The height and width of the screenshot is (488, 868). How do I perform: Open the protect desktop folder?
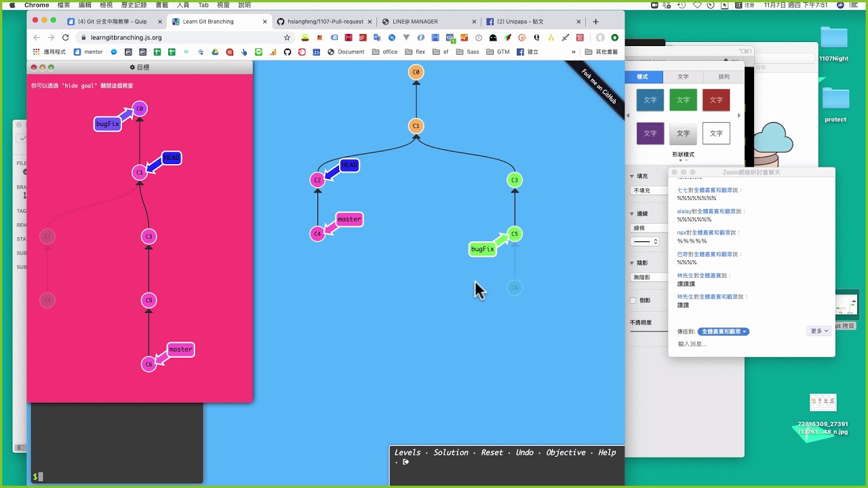click(835, 104)
